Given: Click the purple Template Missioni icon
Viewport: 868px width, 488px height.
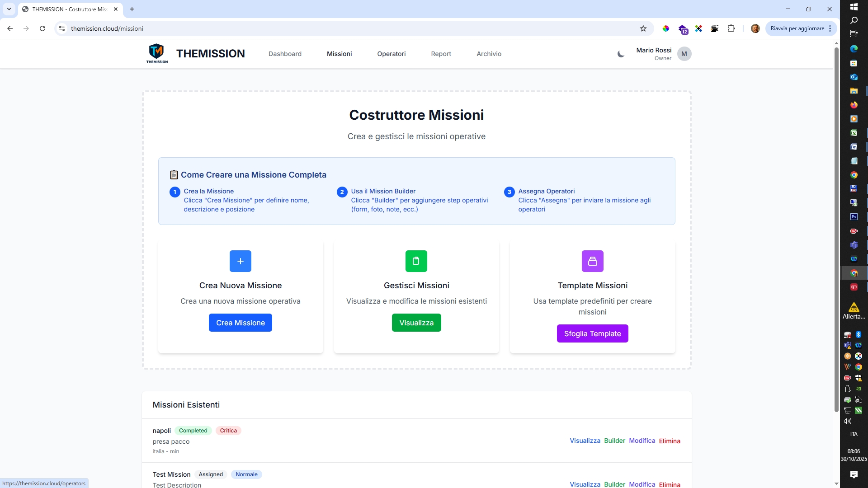Looking at the screenshot, I should [592, 261].
